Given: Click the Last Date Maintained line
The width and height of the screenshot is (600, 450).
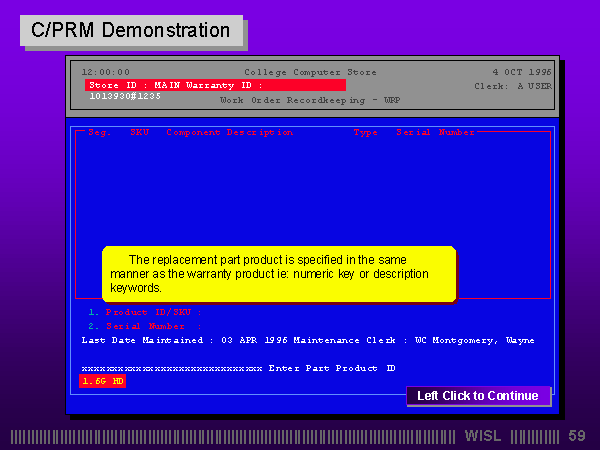Looking at the screenshot, I should (307, 340).
